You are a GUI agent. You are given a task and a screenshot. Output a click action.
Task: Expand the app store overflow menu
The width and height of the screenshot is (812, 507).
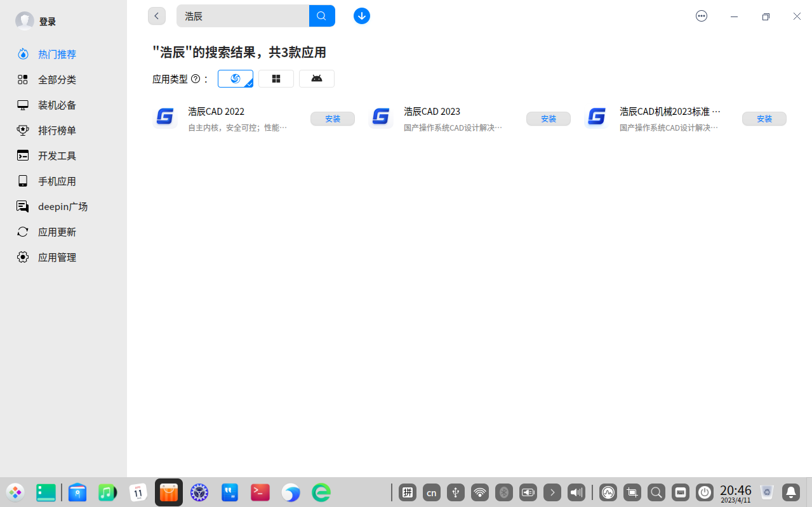tap(702, 16)
